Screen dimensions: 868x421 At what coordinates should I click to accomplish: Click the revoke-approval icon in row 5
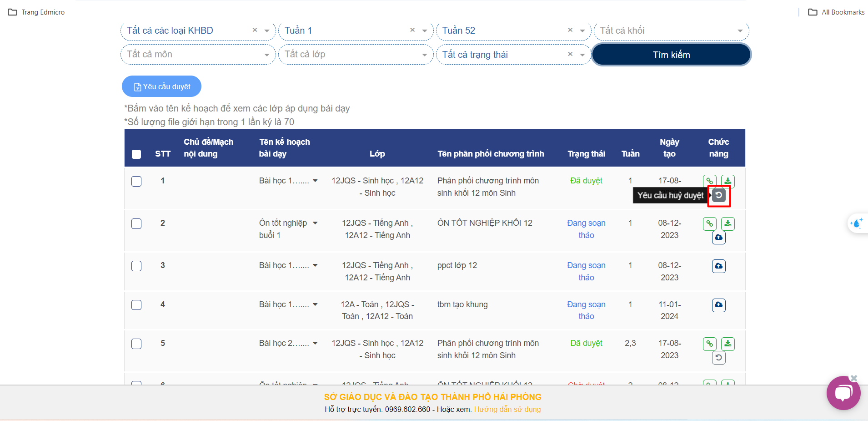tap(718, 358)
